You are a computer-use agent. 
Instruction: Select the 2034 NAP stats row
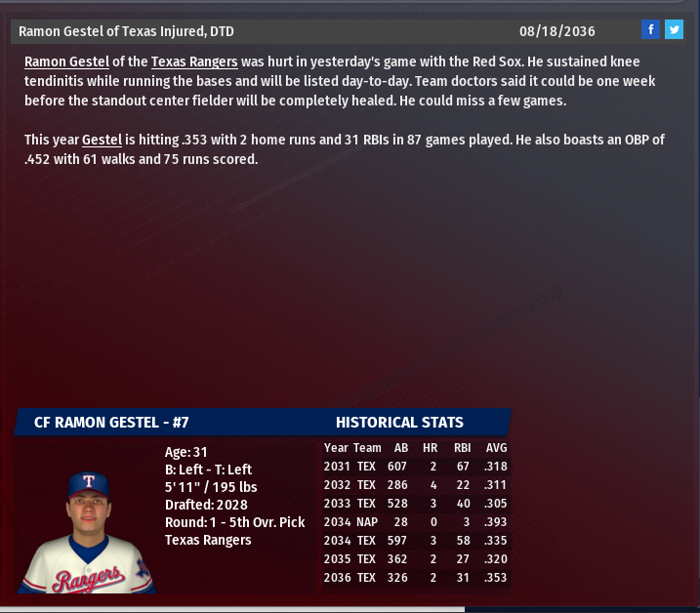[x=416, y=522]
